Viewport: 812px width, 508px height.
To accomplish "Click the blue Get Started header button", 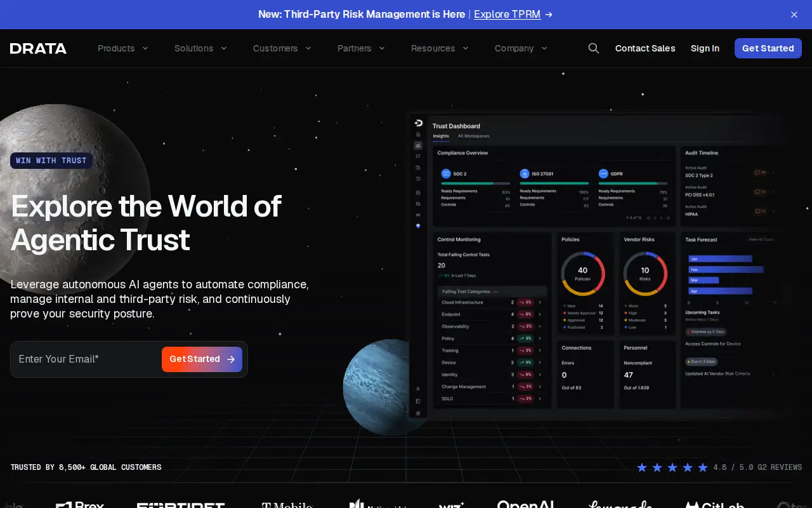I will click(768, 48).
